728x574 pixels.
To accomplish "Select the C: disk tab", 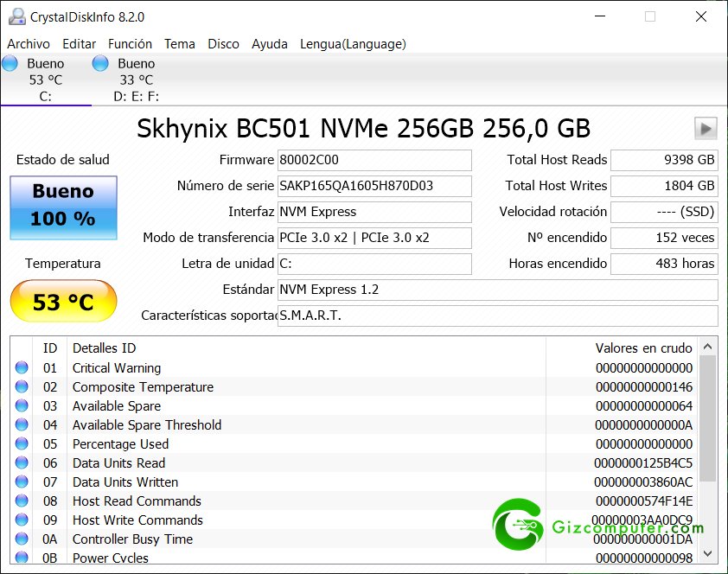I will point(46,80).
